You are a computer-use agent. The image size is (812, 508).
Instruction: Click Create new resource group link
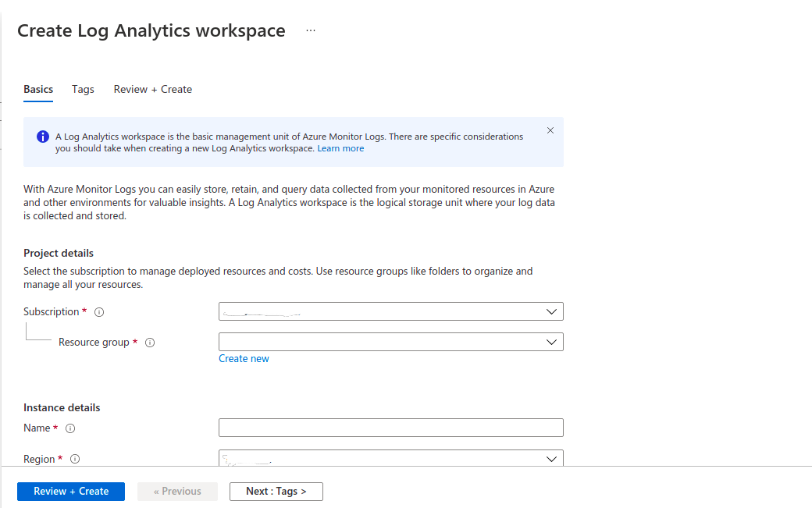coord(244,358)
